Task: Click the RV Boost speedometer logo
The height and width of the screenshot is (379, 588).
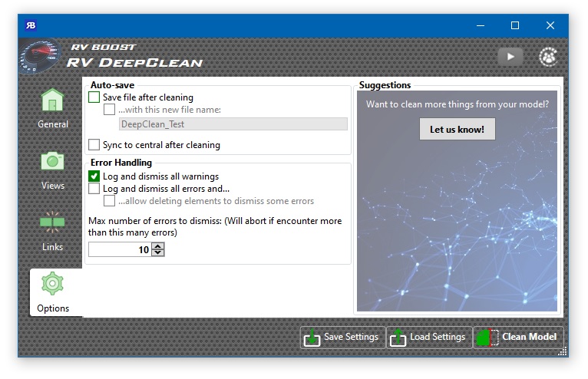Action: click(39, 56)
